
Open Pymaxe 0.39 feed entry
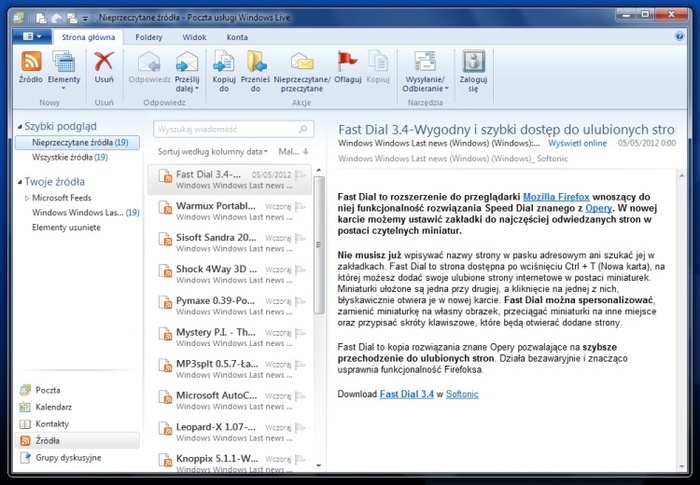(229, 305)
